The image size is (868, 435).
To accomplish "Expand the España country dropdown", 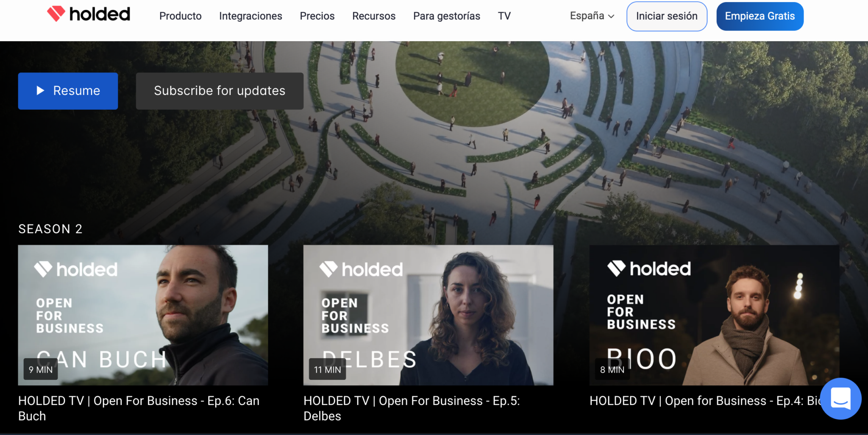I will click(592, 16).
